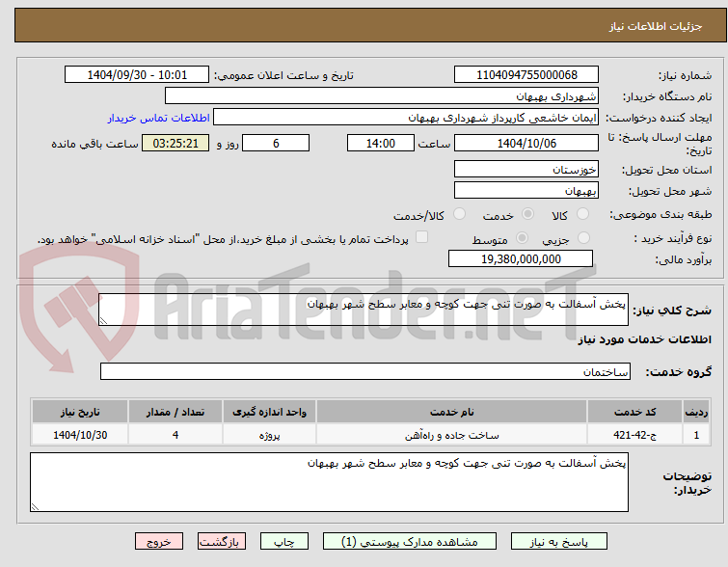Toggle the Islamic treasury bonds payment checkbox
The image size is (728, 567).
(421, 237)
